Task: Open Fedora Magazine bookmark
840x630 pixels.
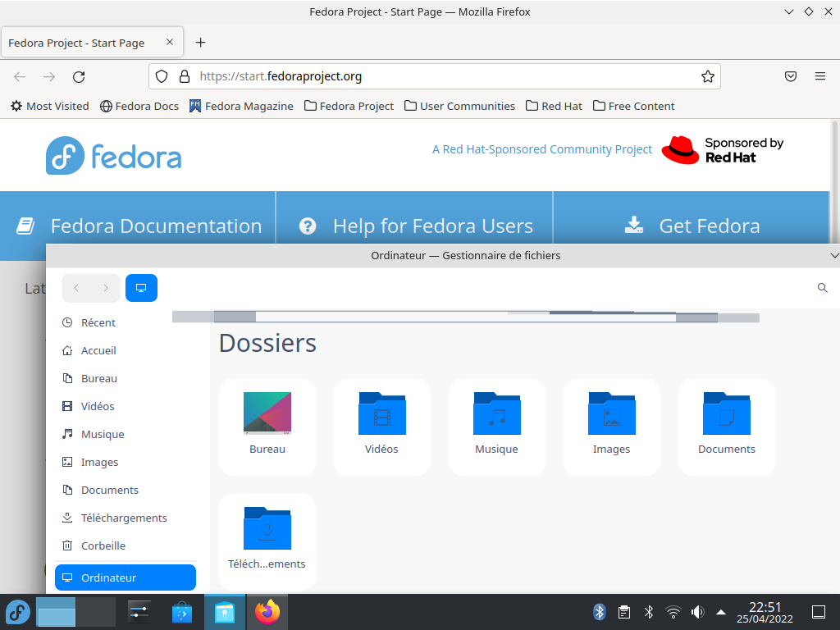Action: pos(241,106)
